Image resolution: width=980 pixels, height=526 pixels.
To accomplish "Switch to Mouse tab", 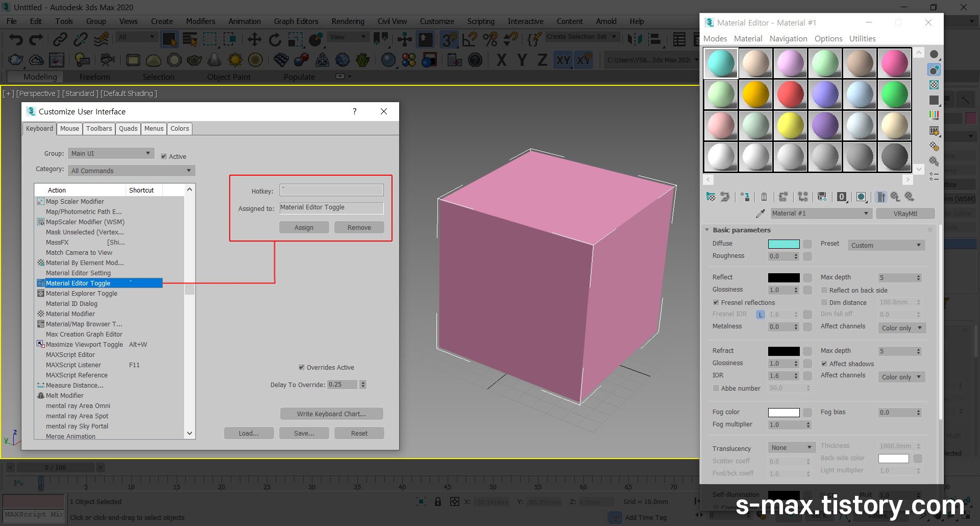I will point(69,129).
